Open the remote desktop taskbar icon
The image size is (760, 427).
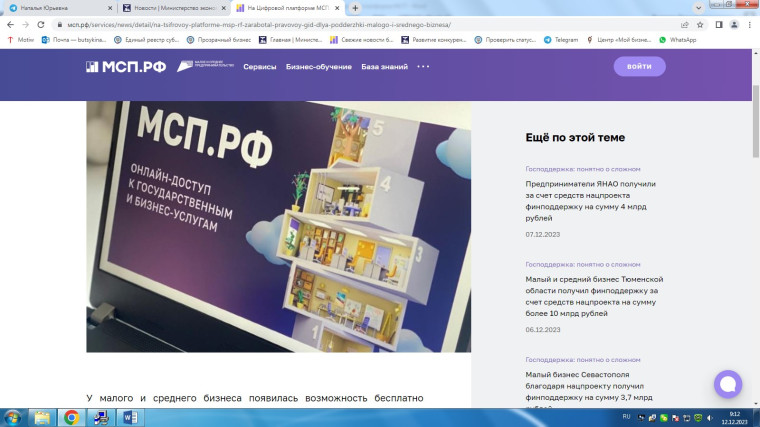101,417
